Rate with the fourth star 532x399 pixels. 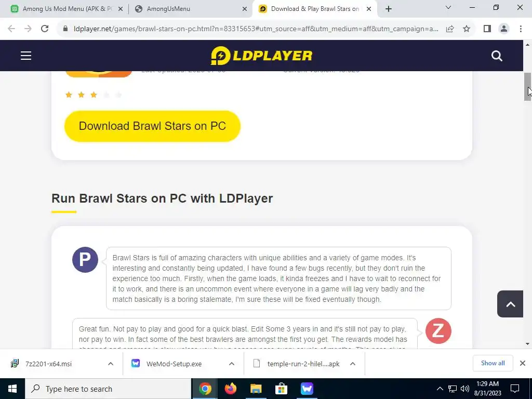click(106, 95)
